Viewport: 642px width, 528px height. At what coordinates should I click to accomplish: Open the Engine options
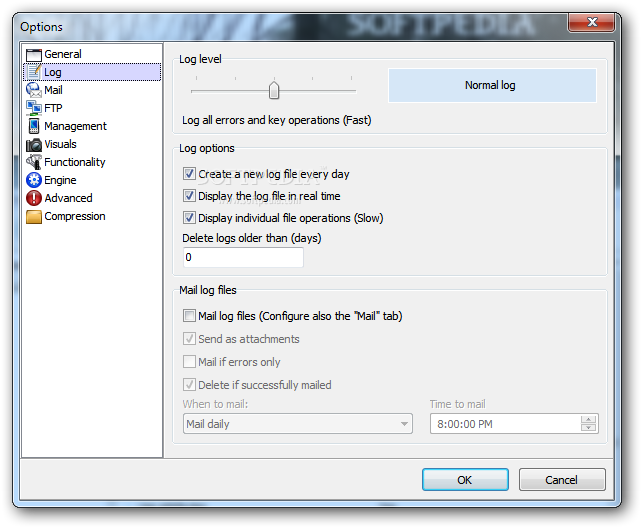click(60, 180)
